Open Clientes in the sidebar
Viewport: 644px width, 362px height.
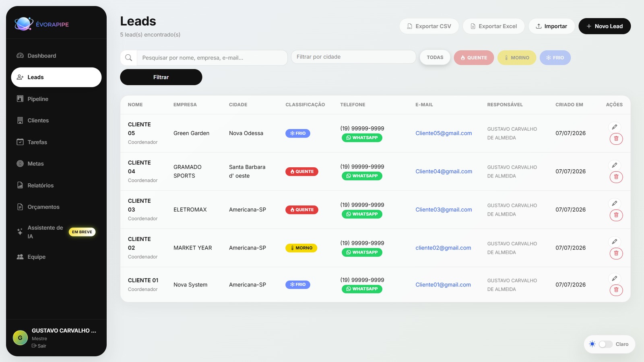[56, 120]
